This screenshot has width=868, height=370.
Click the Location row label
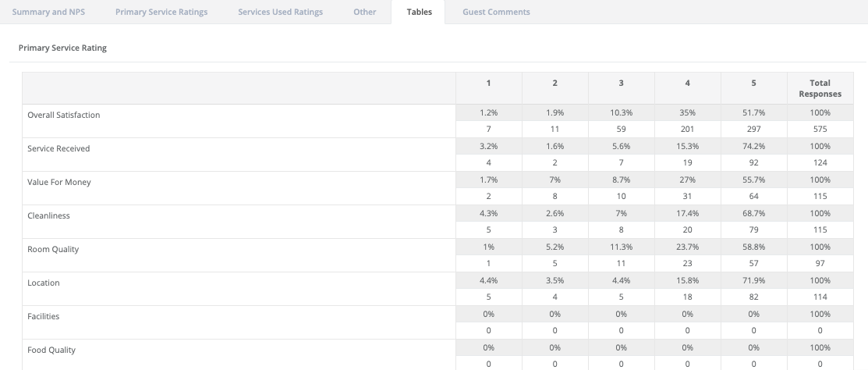[x=44, y=283]
